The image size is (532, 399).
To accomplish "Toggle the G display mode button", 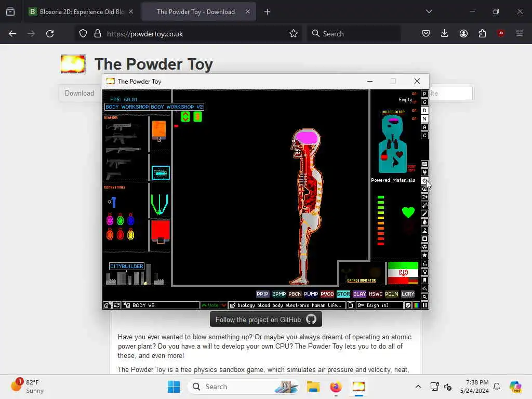I will [x=424, y=102].
